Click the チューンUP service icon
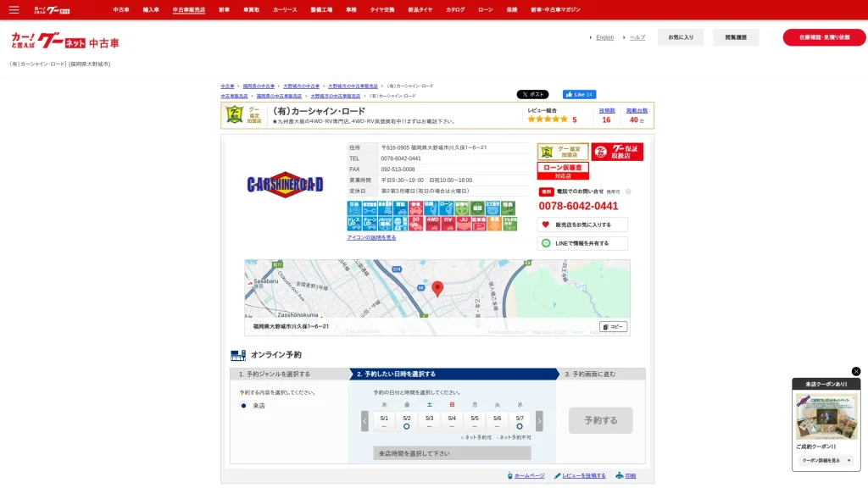The height and width of the screenshot is (488, 868). [x=370, y=224]
